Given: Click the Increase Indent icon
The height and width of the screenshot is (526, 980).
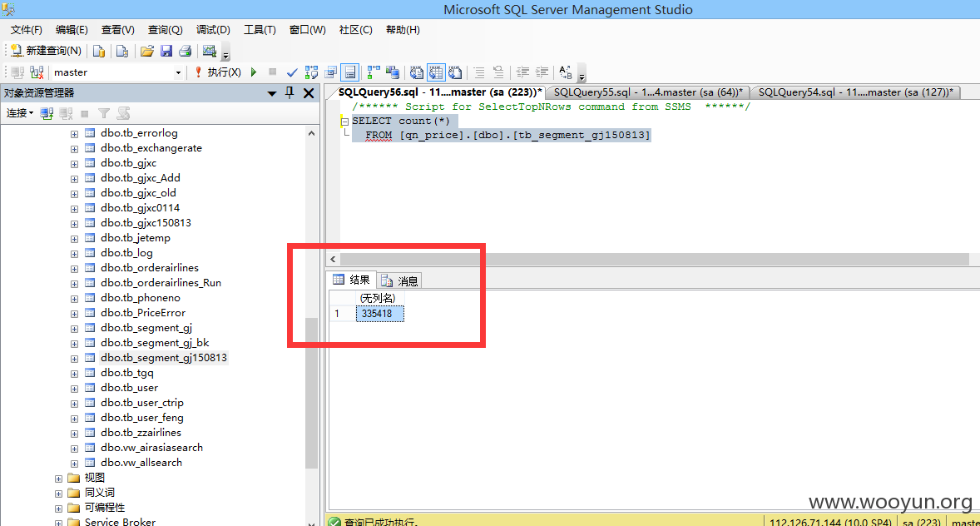Looking at the screenshot, I should click(x=542, y=72).
